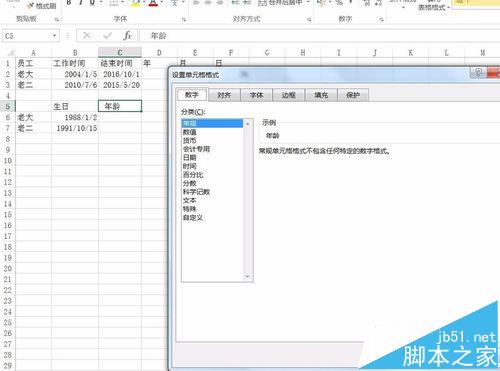The width and height of the screenshot is (500, 371).
Task: Select 货币 in the category list
Action: point(212,140)
